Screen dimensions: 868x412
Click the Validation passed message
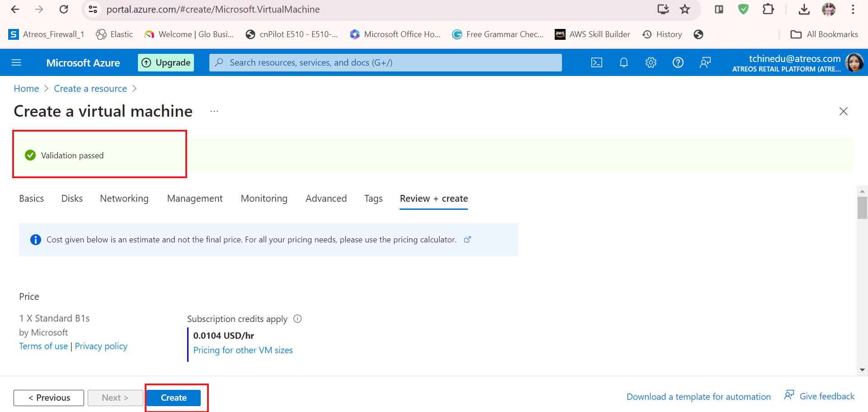coord(72,156)
